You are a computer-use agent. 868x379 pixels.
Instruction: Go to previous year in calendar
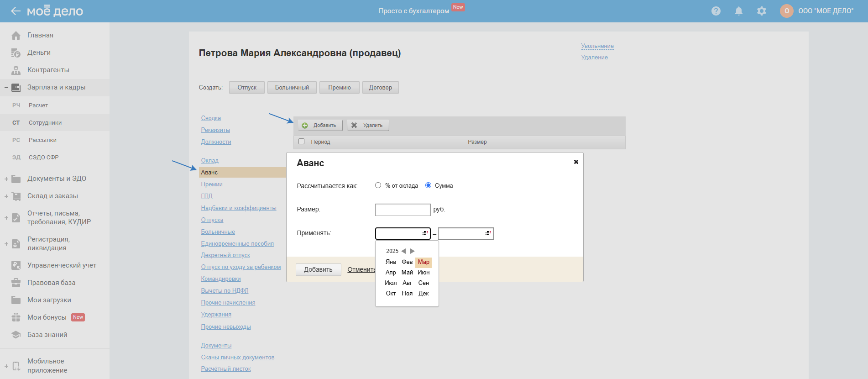point(403,251)
